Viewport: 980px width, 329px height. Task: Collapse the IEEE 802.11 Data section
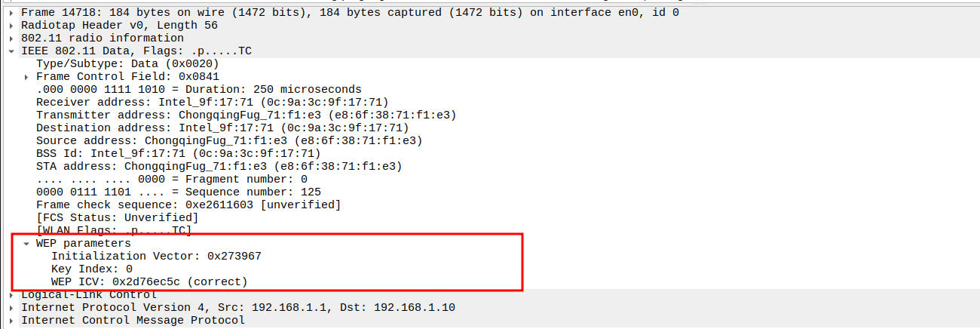[x=11, y=51]
